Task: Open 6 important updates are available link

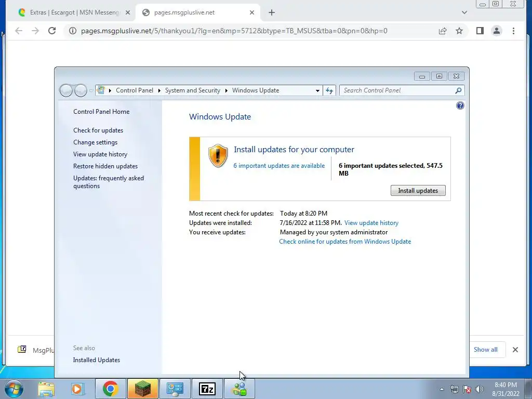Action: coord(279,166)
